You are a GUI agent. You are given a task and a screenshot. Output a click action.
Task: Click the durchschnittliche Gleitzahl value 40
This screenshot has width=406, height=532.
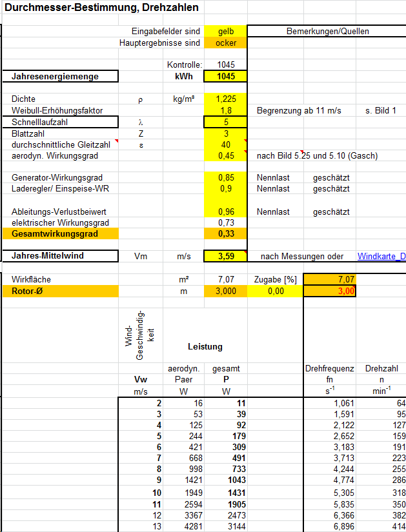[x=226, y=144]
